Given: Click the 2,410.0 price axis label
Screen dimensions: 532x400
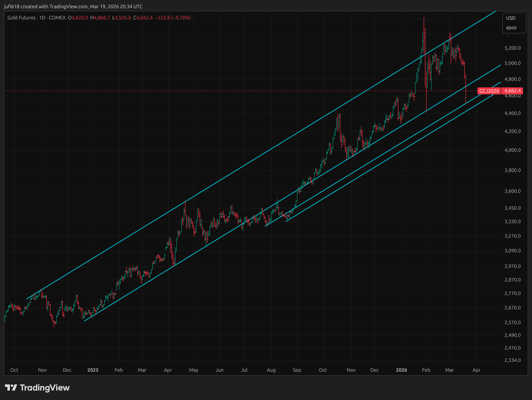Looking at the screenshot, I should 513,348.
